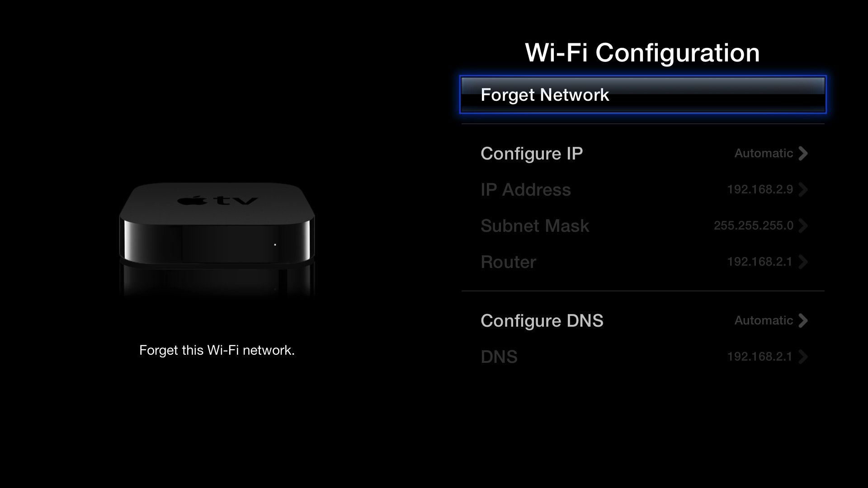Viewport: 868px width, 488px height.
Task: Click the chevron beside IP address 192.168.2.9
Action: pyautogui.click(x=803, y=190)
